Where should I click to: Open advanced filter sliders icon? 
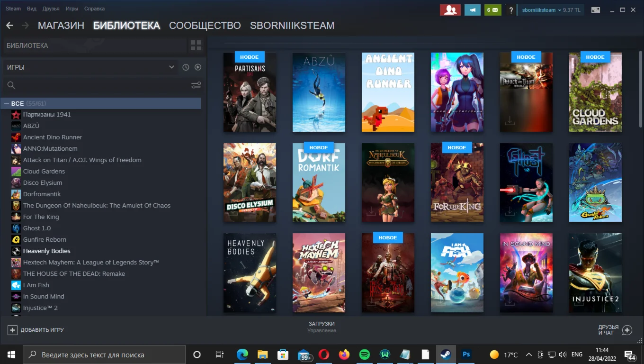pyautogui.click(x=196, y=85)
